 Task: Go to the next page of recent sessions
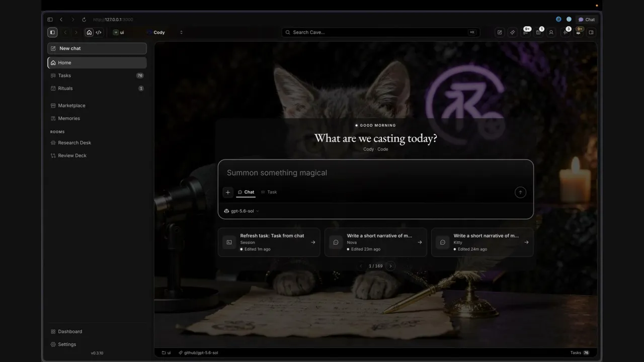390,266
